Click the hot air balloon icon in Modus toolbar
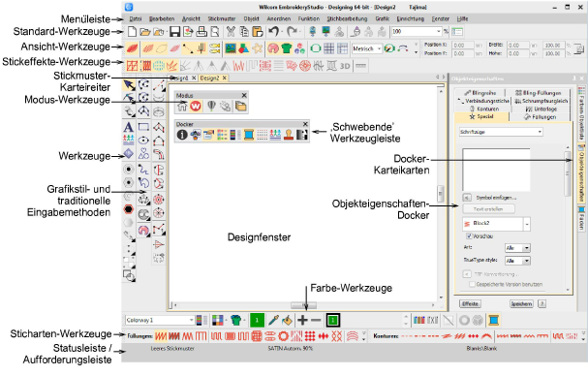This screenshot has height=376, width=588. [211, 107]
